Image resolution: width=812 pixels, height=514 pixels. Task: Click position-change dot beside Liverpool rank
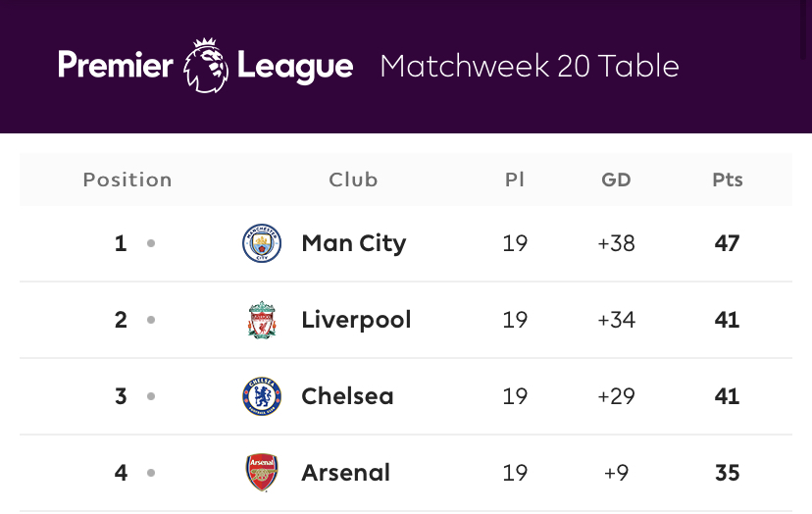(x=151, y=320)
